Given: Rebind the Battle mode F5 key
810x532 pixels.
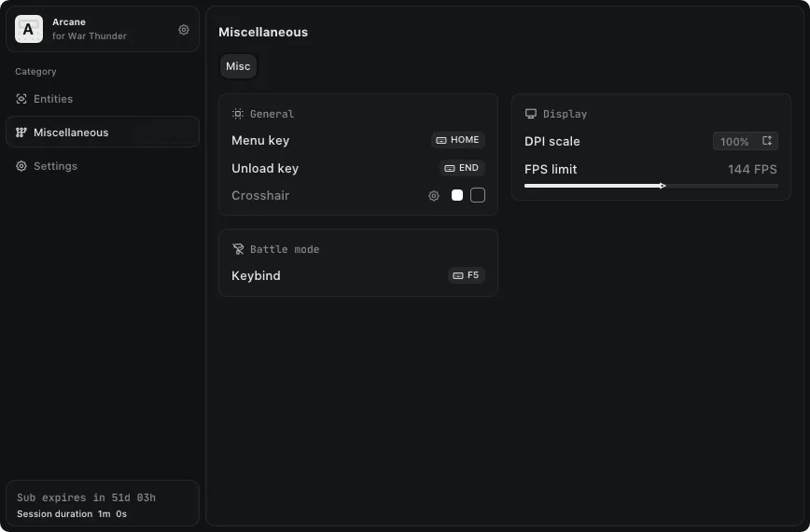Looking at the screenshot, I should (x=466, y=275).
